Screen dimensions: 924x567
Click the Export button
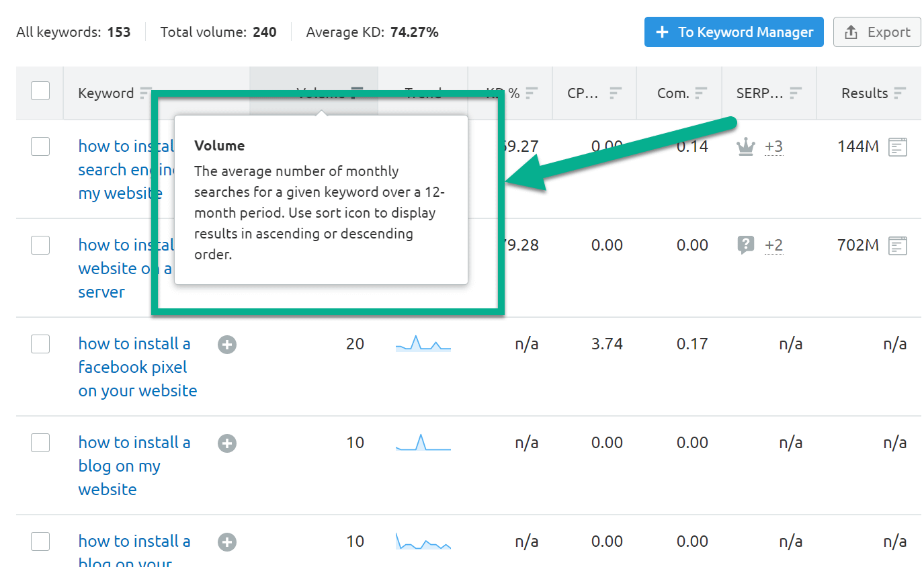[x=877, y=32]
